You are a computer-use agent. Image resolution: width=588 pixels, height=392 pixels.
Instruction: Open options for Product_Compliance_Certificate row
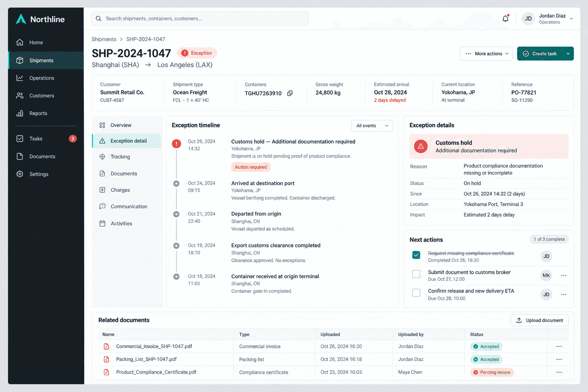[559, 372]
